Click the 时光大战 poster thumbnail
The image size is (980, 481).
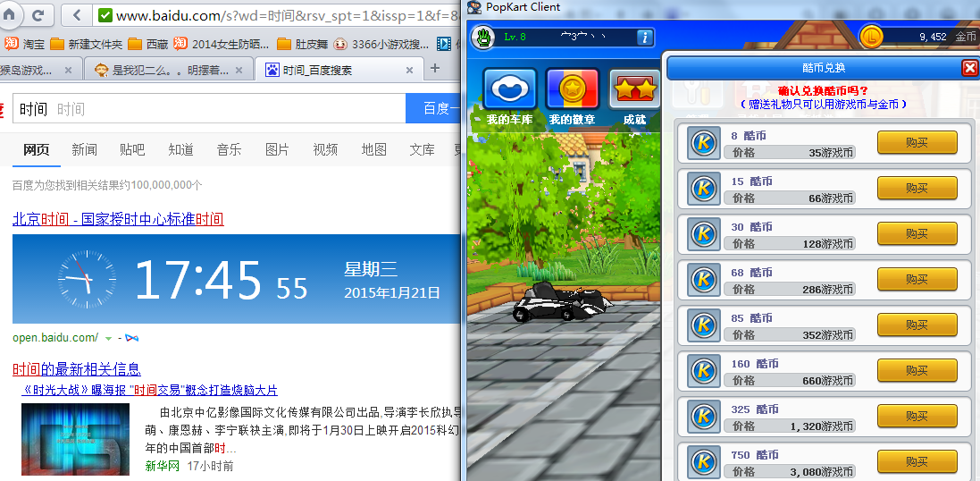point(75,439)
